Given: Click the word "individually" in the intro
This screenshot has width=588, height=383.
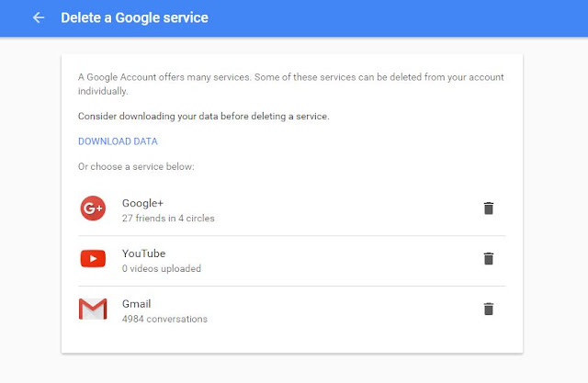Looking at the screenshot, I should [103, 91].
